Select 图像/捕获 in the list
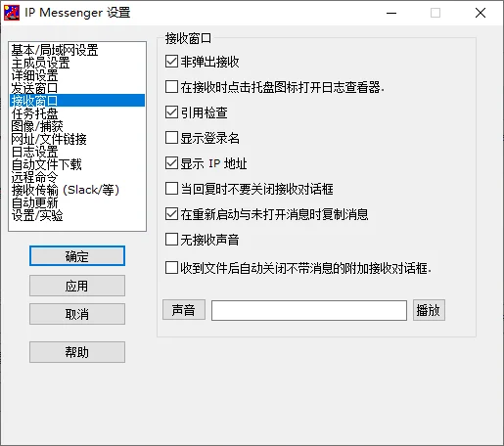 (x=77, y=126)
